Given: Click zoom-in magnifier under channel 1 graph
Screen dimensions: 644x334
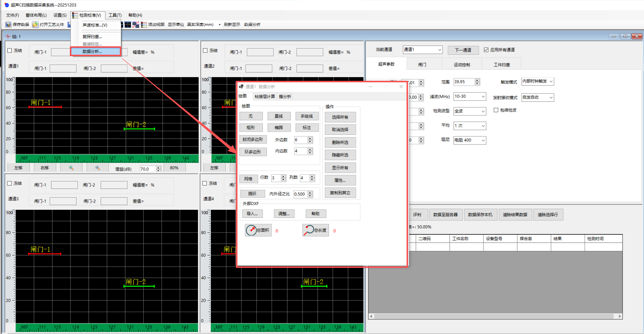Looking at the screenshot, I should [71, 168].
